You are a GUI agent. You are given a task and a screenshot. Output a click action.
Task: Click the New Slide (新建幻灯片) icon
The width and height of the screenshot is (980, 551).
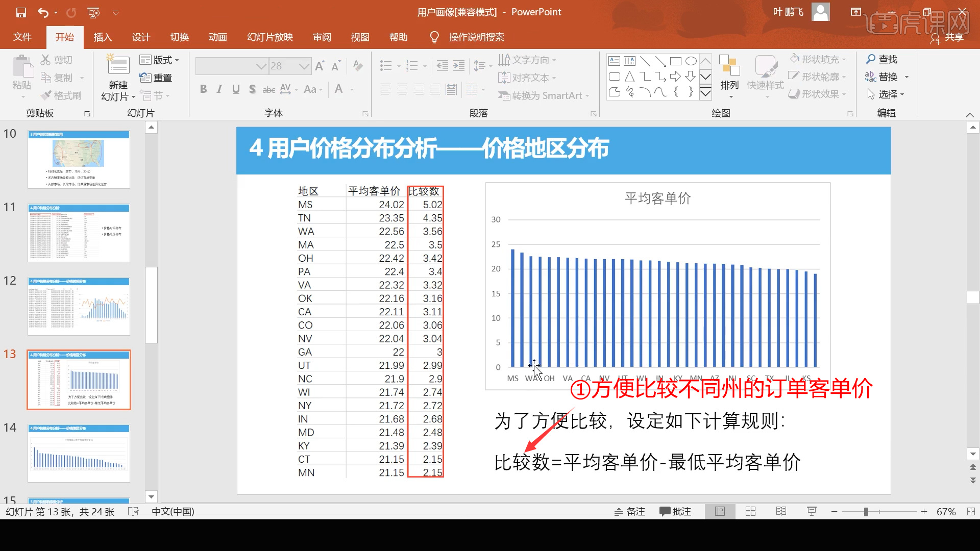[x=118, y=65]
